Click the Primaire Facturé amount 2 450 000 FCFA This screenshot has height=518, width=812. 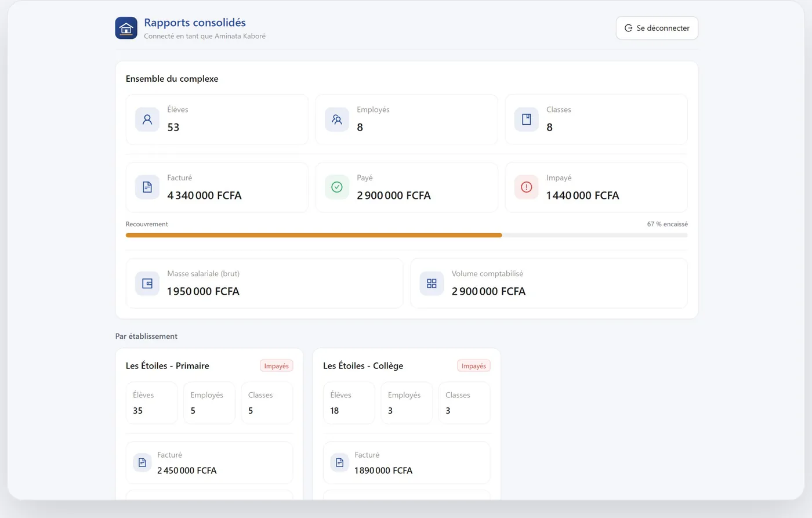187,470
